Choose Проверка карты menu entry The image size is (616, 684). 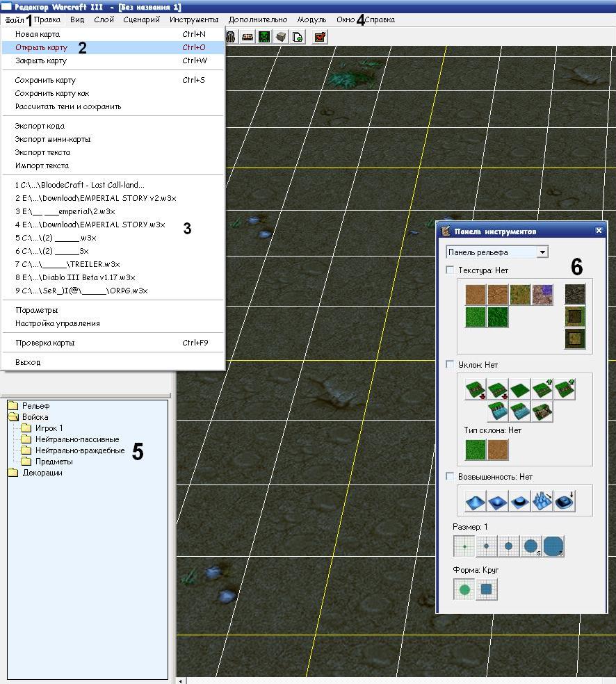coord(113,343)
